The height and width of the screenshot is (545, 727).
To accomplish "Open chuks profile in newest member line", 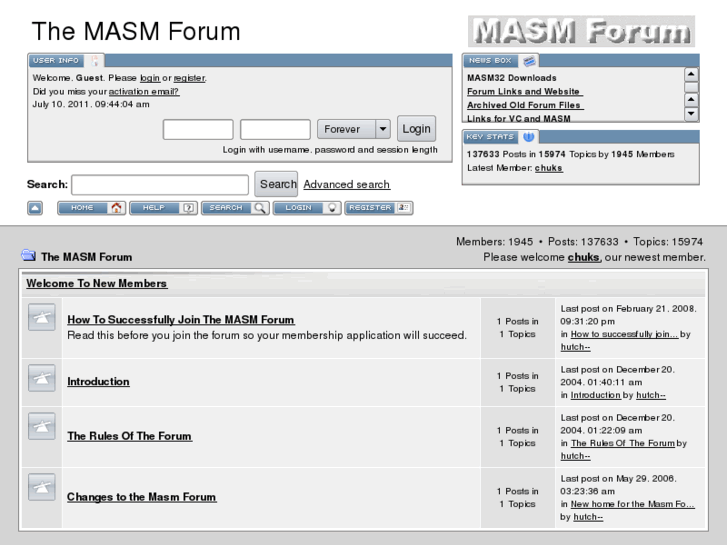I will 583,257.
